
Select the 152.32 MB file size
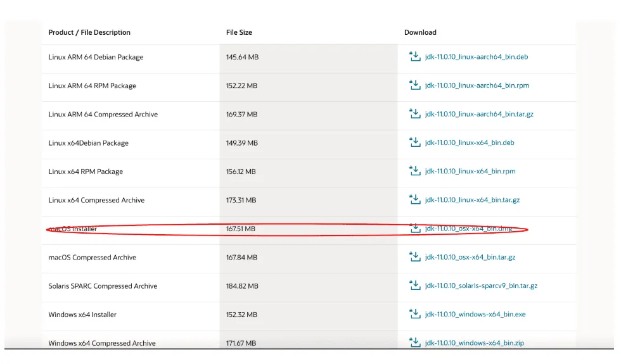pyautogui.click(x=241, y=315)
